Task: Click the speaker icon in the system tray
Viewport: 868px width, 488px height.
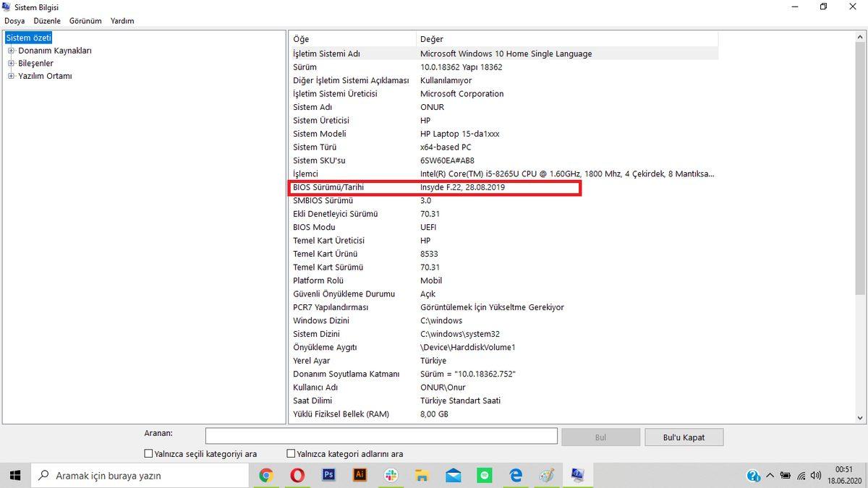Action: pos(817,475)
